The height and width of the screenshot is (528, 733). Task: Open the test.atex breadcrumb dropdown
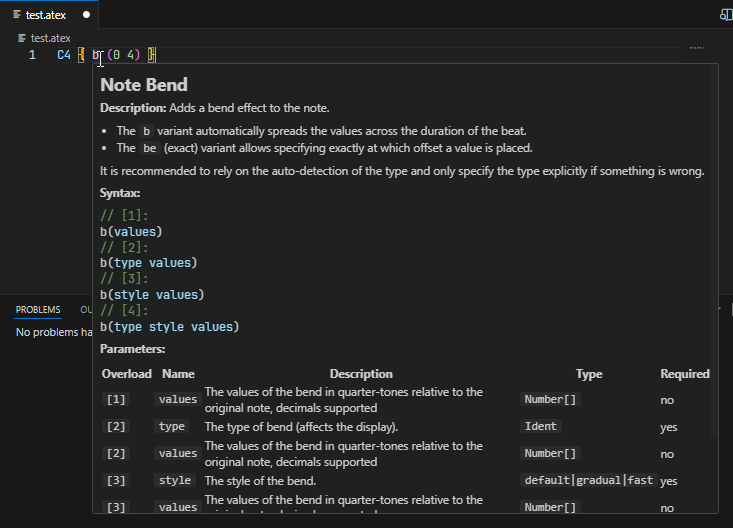51,38
